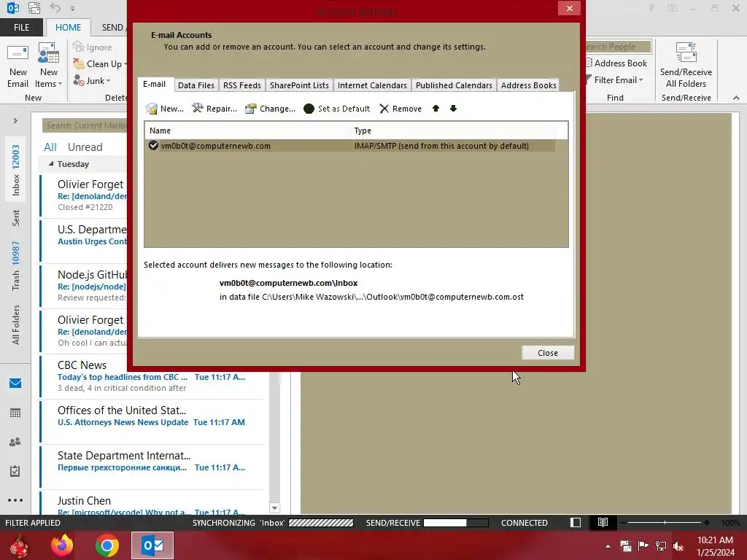747x560 pixels.
Task: Click Ignore conversation icon
Action: [93, 47]
